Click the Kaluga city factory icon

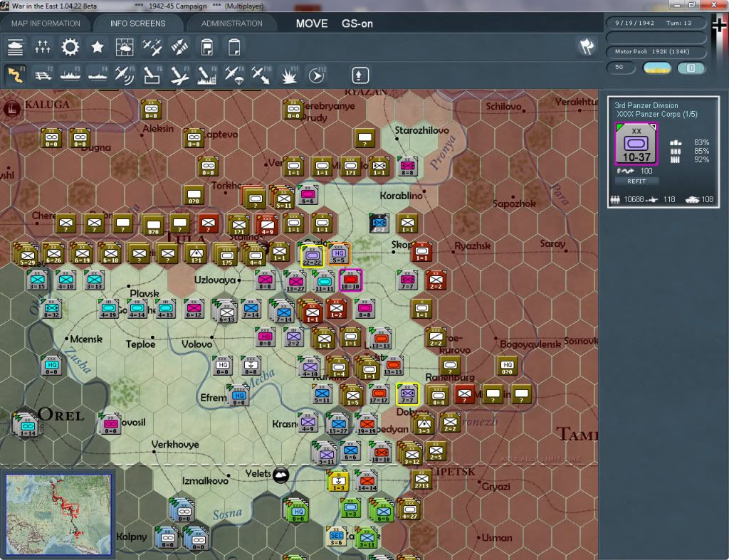coord(11,109)
